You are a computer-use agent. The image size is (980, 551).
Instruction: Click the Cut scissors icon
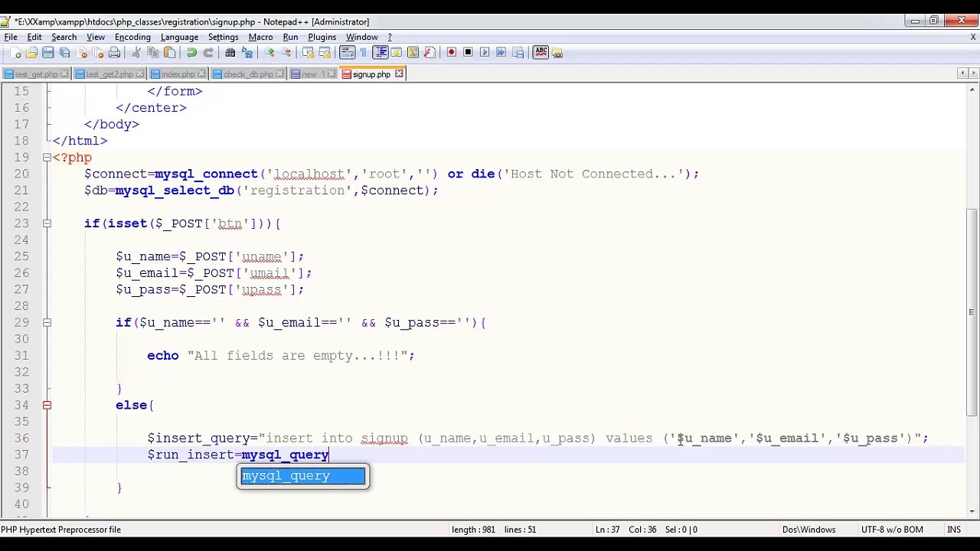tap(136, 53)
